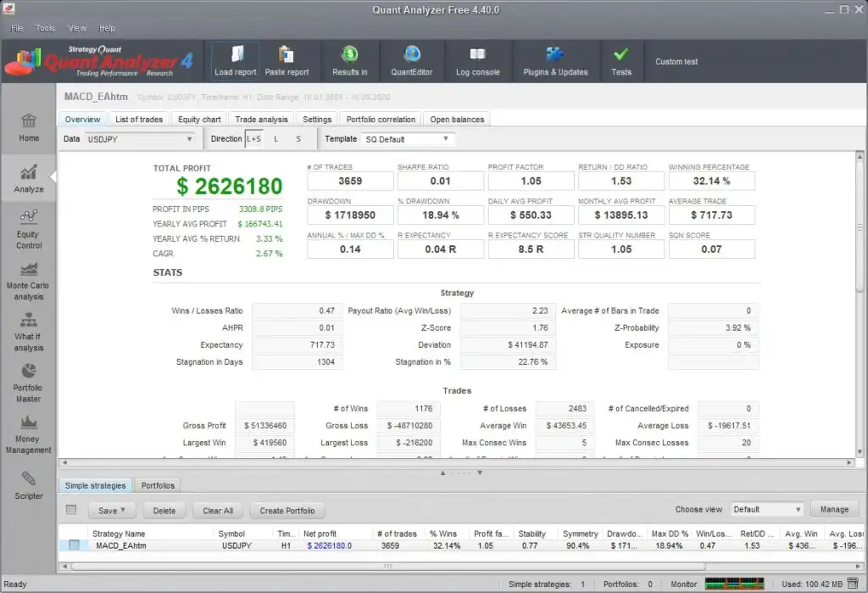Viewport: 868px width, 593px height.
Task: Expand the Choose view Default dropdown
Action: [x=766, y=510]
